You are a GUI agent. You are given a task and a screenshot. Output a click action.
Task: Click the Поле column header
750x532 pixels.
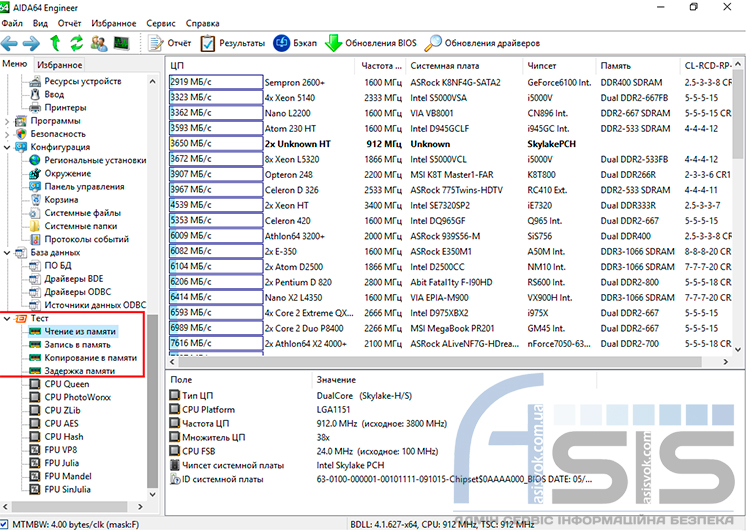click(239, 380)
